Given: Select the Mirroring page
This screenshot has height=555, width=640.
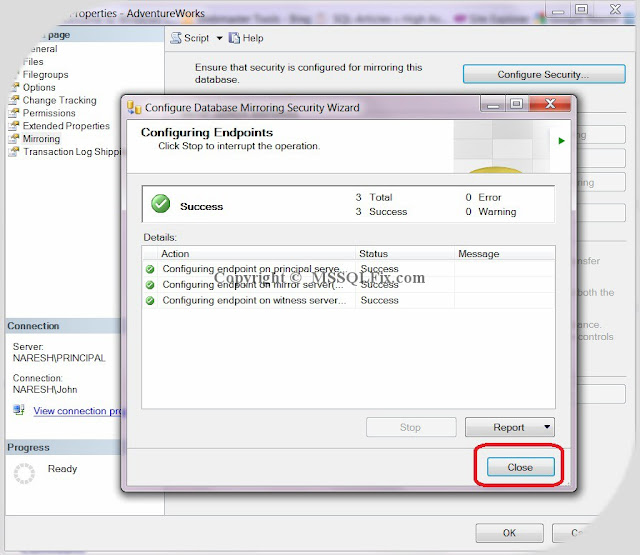Looking at the screenshot, I should [x=41, y=139].
